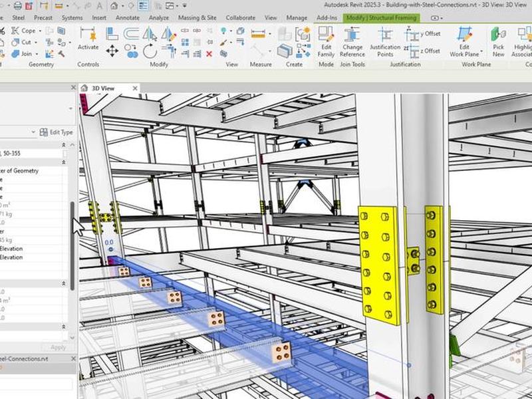Select the Align tool in Modify panel

pyautogui.click(x=112, y=34)
